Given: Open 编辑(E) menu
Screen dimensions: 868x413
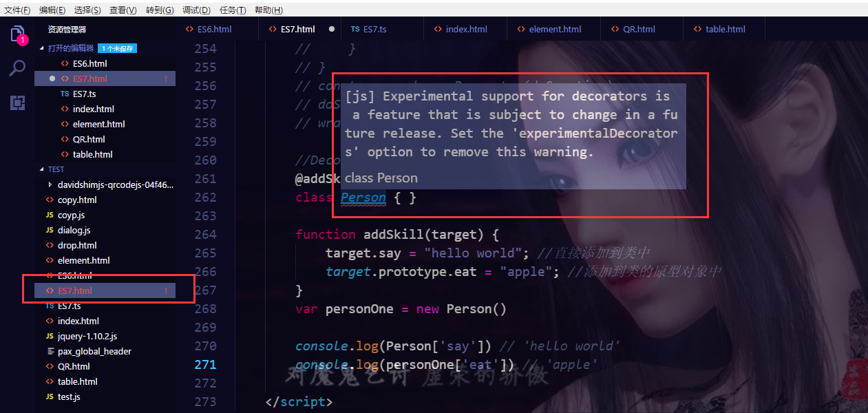Looking at the screenshot, I should click(x=52, y=10).
